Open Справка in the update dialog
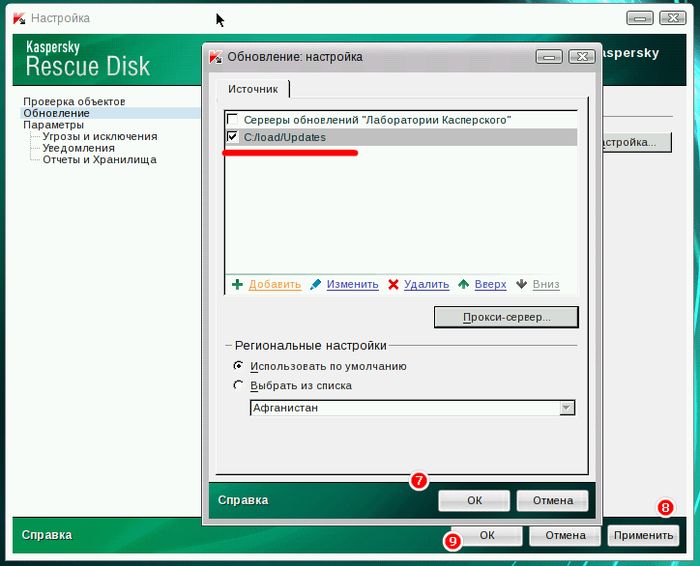Viewport: 700px width, 566px height. (x=243, y=500)
